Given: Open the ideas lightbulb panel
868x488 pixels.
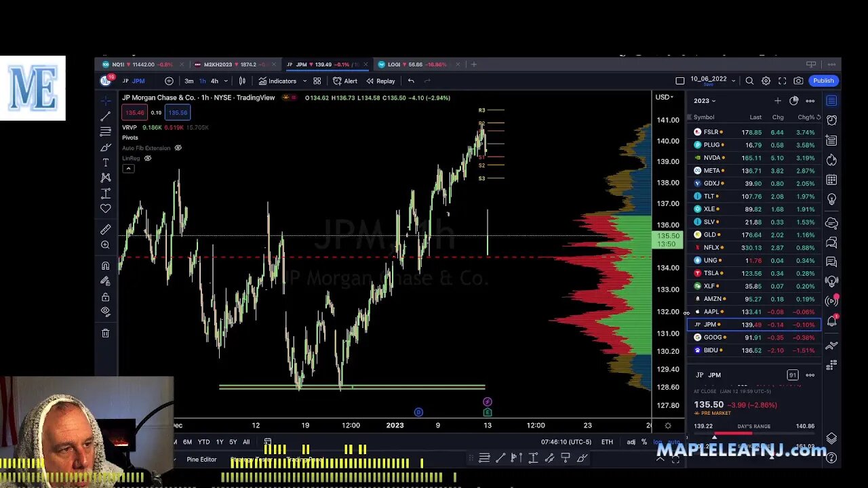Looking at the screenshot, I should click(x=831, y=199).
